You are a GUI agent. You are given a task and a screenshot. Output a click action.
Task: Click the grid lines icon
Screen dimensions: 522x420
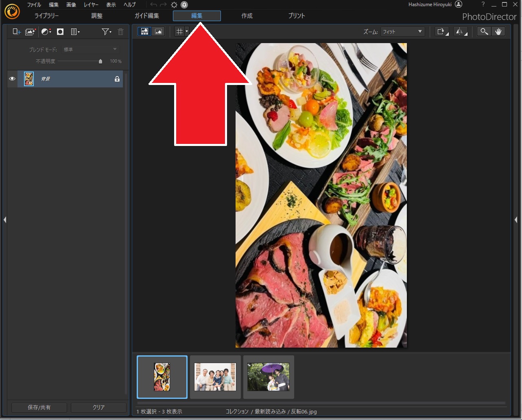pos(179,31)
